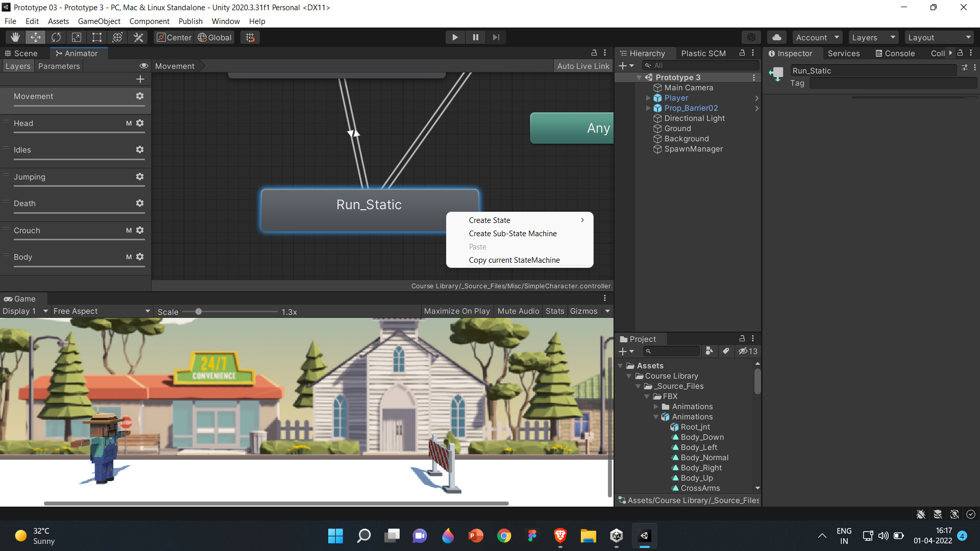Enable Auto Live Link in the Animator
The height and width of the screenshot is (551, 980).
pyautogui.click(x=582, y=65)
